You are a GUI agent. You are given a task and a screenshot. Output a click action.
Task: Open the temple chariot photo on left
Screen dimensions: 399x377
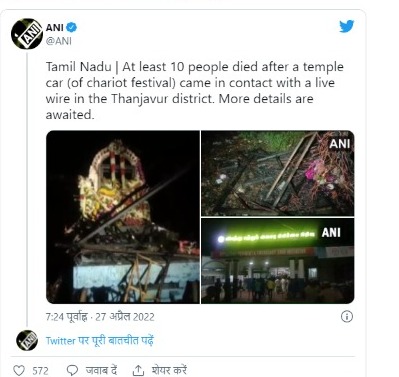click(x=123, y=217)
